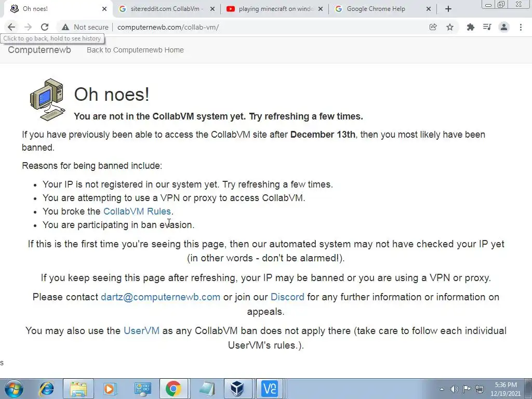
Task: Click the Oh noes! heading
Action: (112, 94)
